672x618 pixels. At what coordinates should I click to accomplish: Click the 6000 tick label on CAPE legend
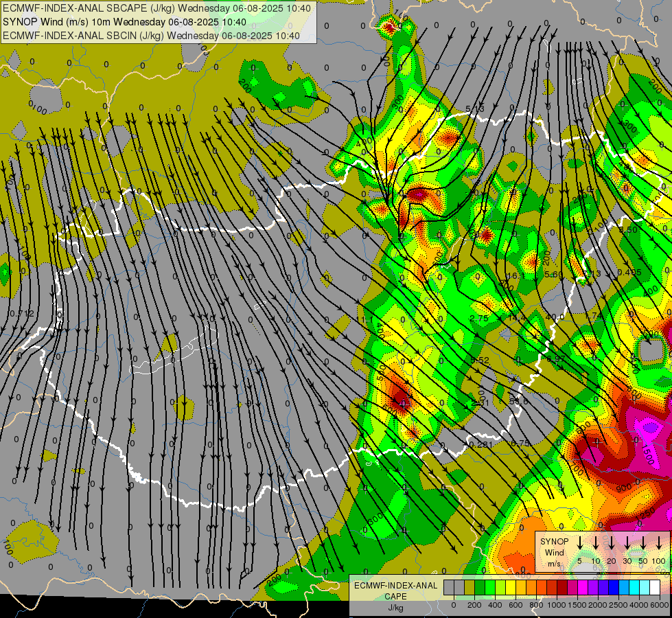point(659,605)
